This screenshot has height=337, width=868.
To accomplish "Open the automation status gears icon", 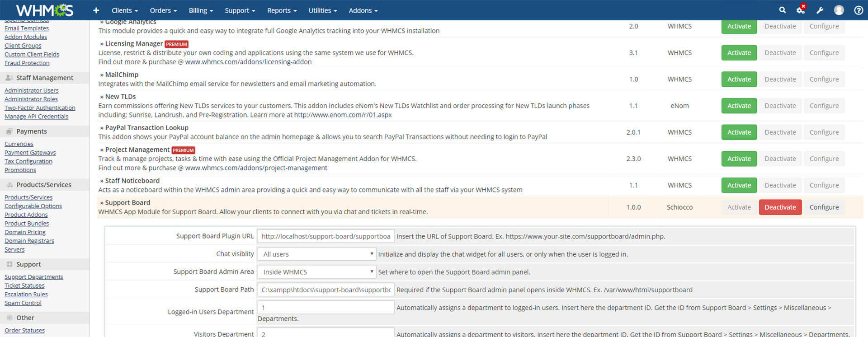I will pos(801,10).
